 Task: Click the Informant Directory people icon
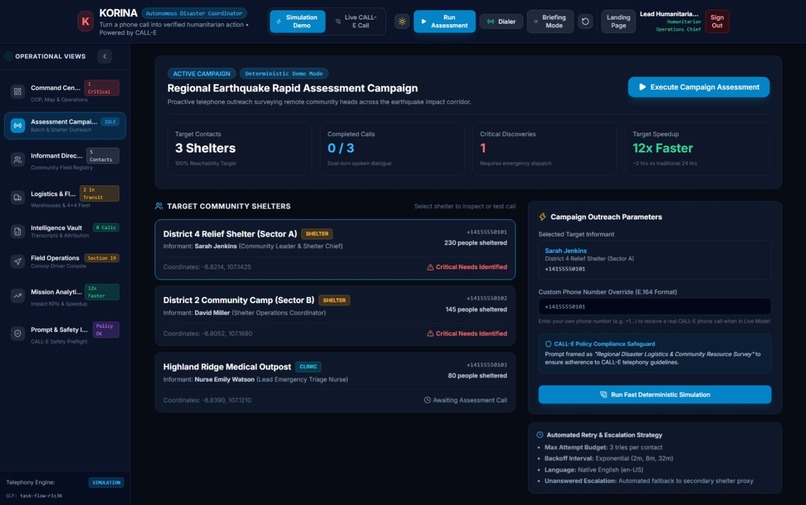(17, 159)
